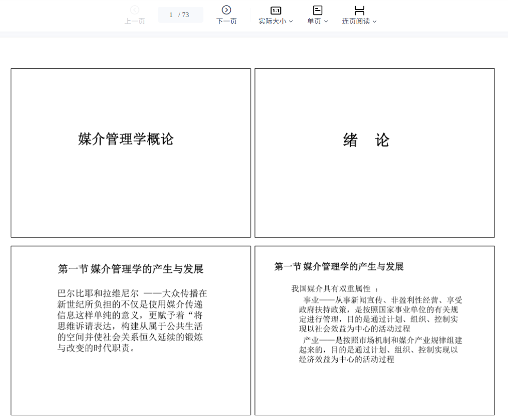This screenshot has width=508, height=420.
Task: Open the 连页阅读 reading mode label
Action: pos(356,22)
